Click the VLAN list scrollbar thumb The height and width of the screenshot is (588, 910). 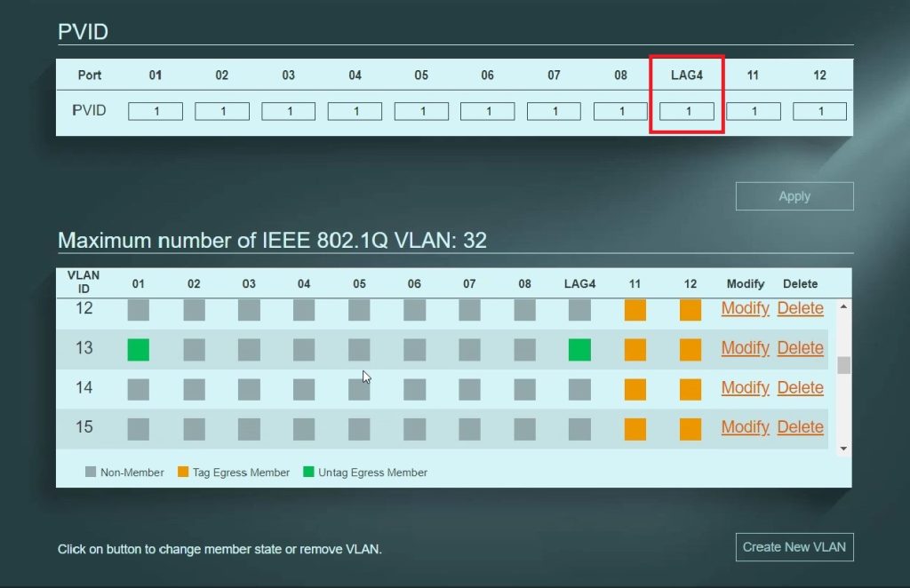(844, 365)
